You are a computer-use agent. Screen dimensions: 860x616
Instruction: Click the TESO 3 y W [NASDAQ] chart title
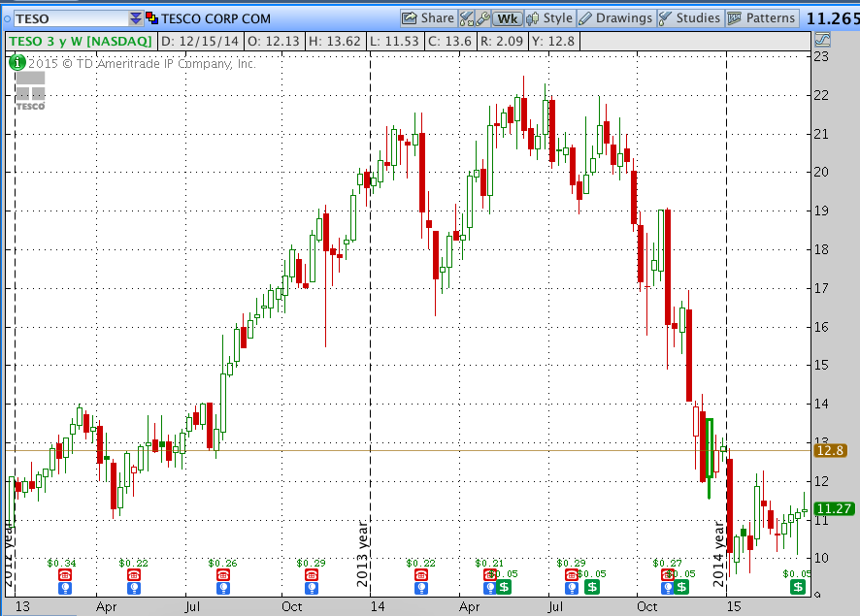click(x=81, y=41)
